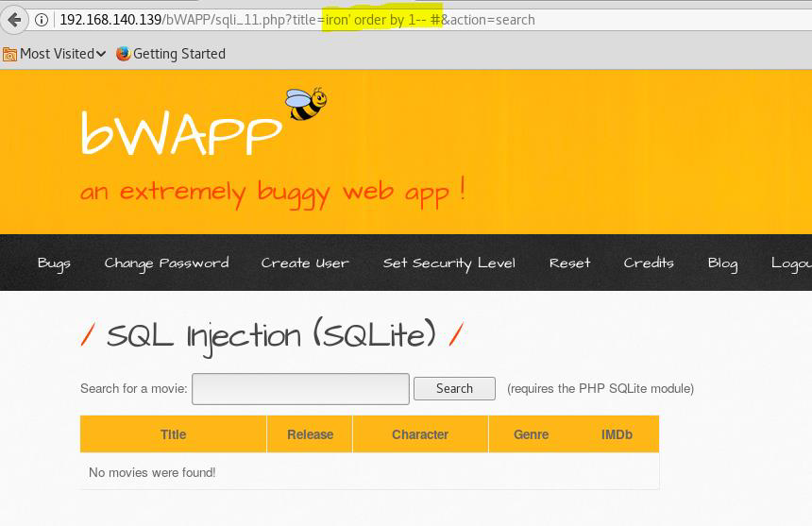
Task: Click the Firefox icon beside Getting Started
Action: (x=124, y=54)
